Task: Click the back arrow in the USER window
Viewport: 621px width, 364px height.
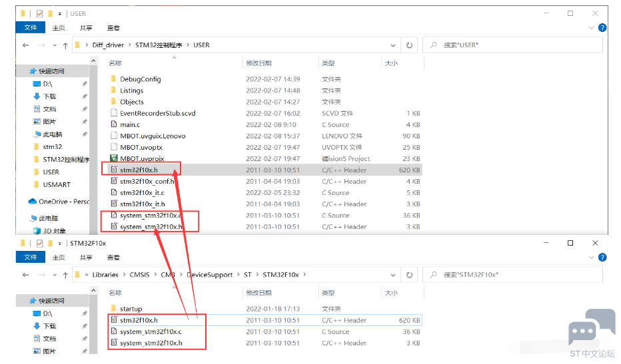Action: (25, 45)
